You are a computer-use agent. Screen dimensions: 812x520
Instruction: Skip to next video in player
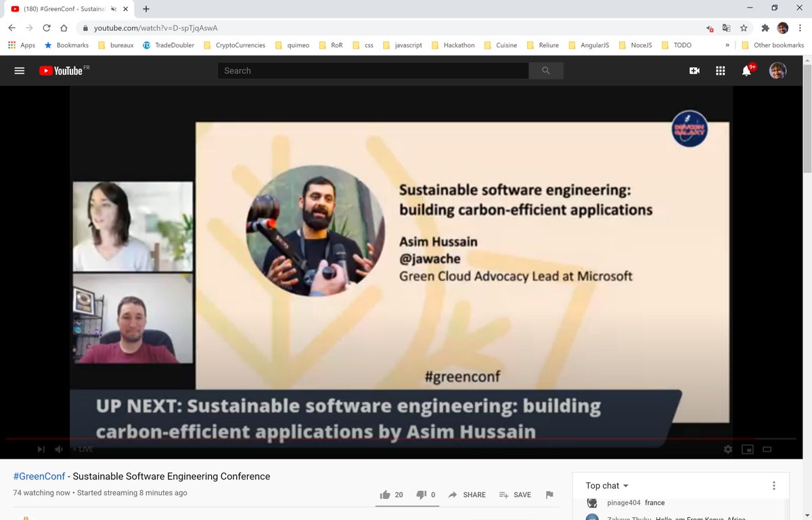[x=41, y=449]
